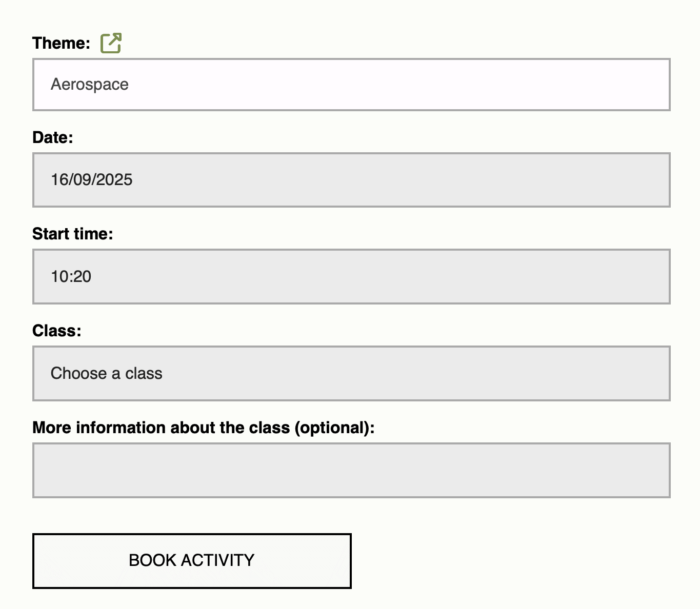
Task: Click the Theme field containing Aerospace
Action: pyautogui.click(x=351, y=85)
